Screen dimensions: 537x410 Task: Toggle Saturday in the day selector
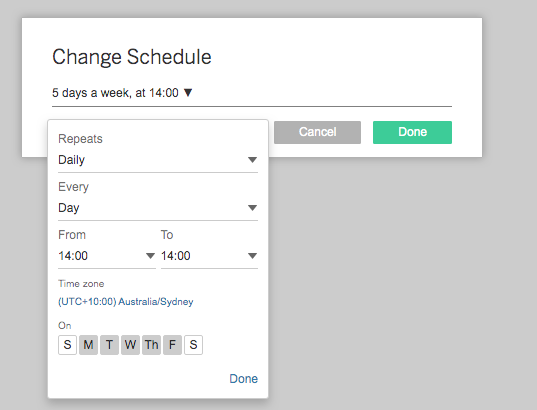pos(193,345)
